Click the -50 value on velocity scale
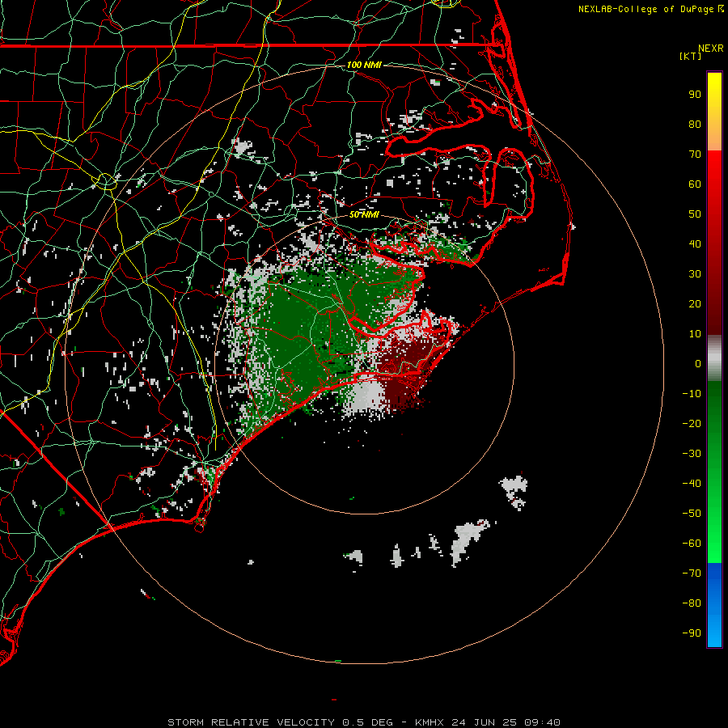The height and width of the screenshot is (728, 728). (692, 514)
